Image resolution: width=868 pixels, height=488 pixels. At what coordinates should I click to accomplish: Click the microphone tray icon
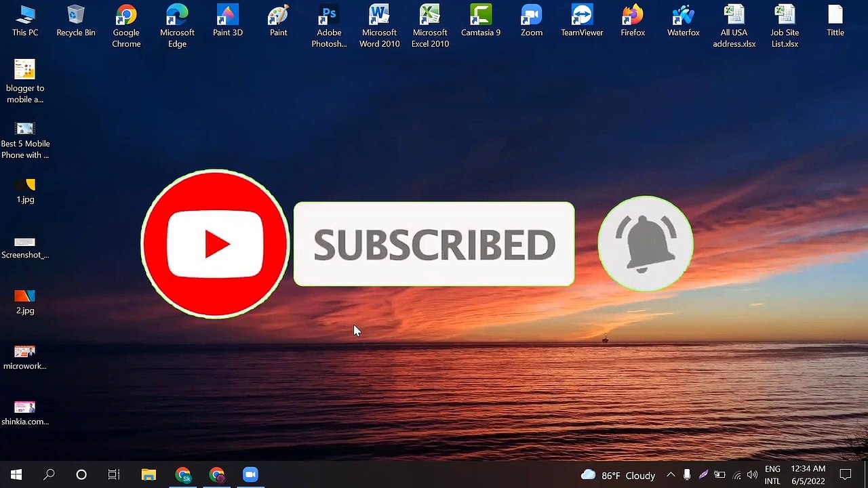click(x=687, y=475)
